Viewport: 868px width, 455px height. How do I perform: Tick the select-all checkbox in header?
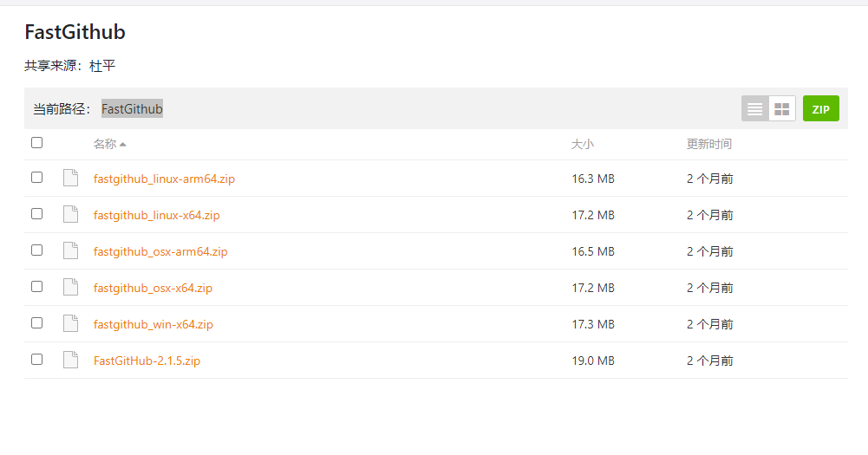tap(37, 143)
